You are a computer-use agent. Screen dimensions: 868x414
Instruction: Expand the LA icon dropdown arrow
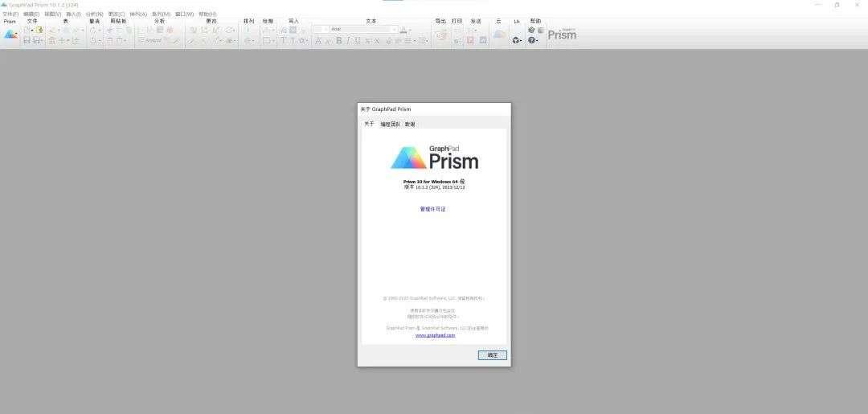coord(521,41)
